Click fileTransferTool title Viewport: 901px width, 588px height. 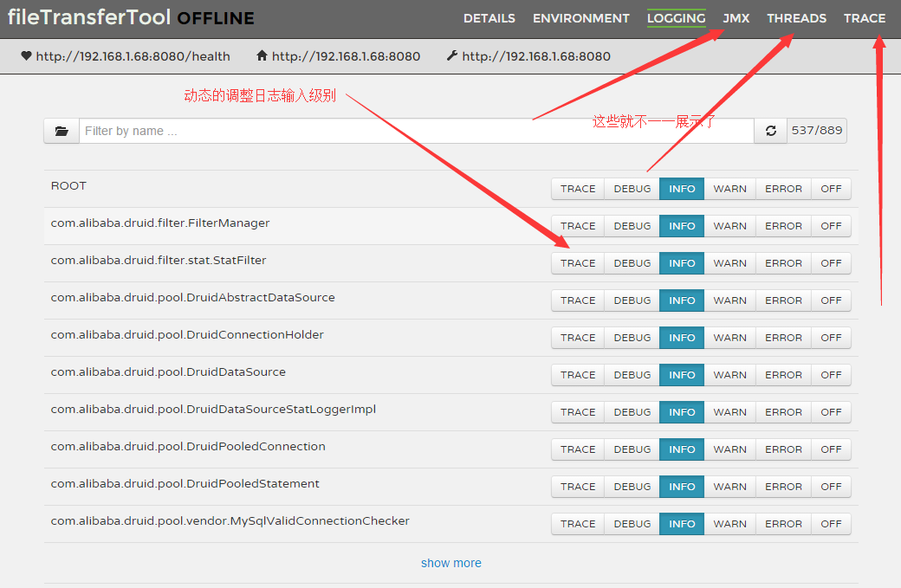(x=89, y=17)
